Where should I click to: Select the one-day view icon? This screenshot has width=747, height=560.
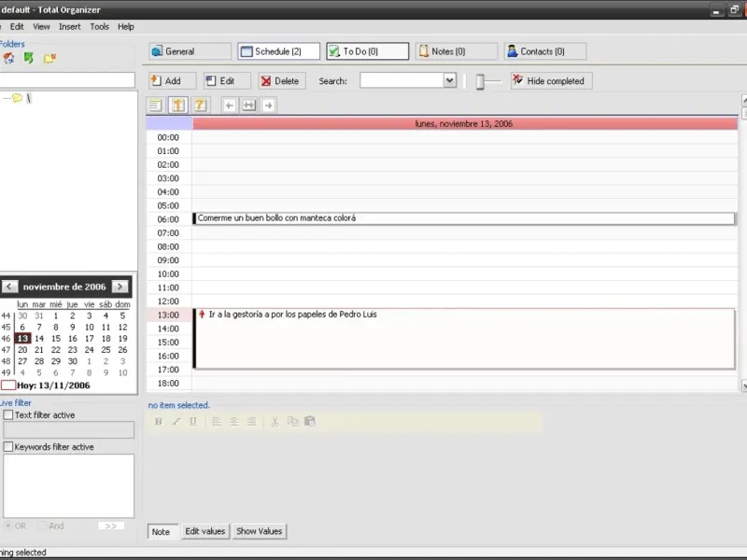(178, 105)
